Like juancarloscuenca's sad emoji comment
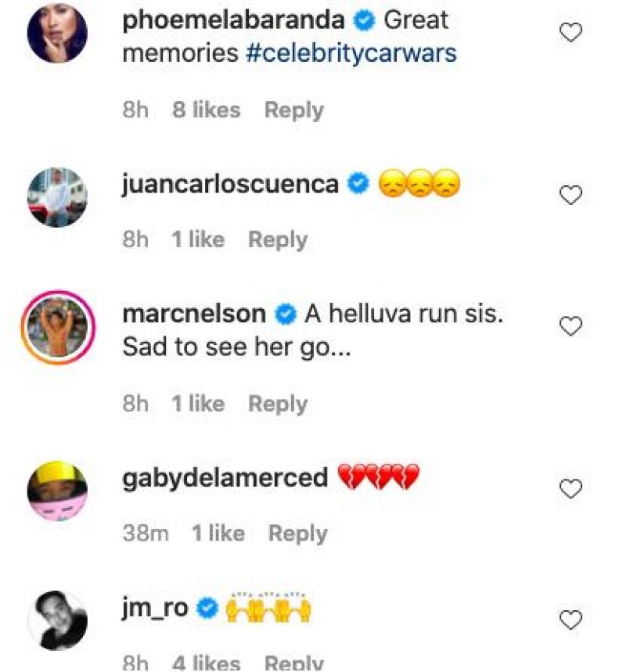The height and width of the screenshot is (672, 626). [x=570, y=195]
